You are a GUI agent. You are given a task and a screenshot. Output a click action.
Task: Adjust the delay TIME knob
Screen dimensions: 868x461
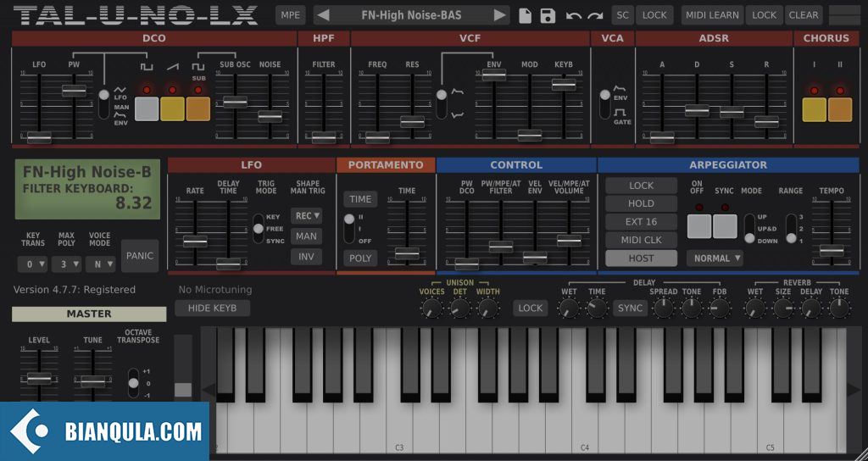click(x=597, y=308)
